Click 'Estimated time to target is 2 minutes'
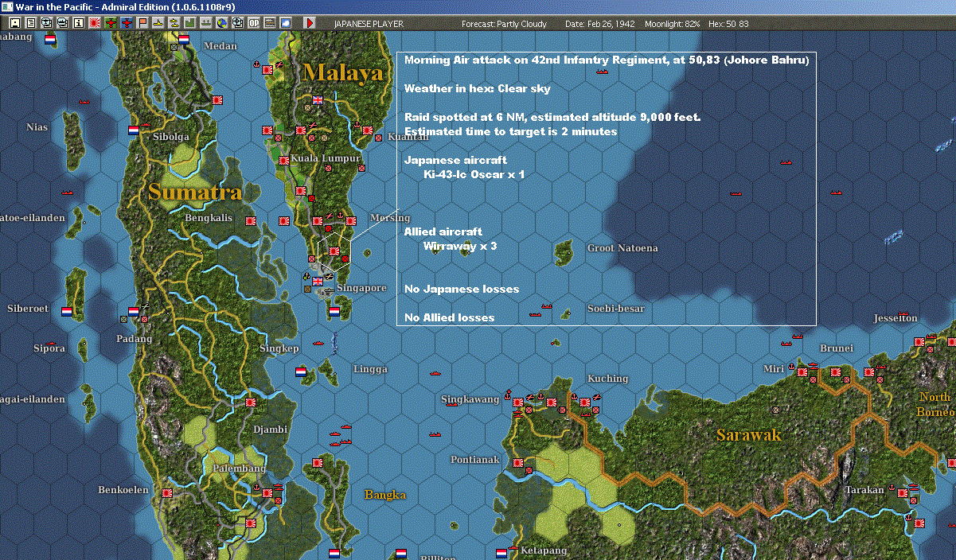 coord(510,131)
